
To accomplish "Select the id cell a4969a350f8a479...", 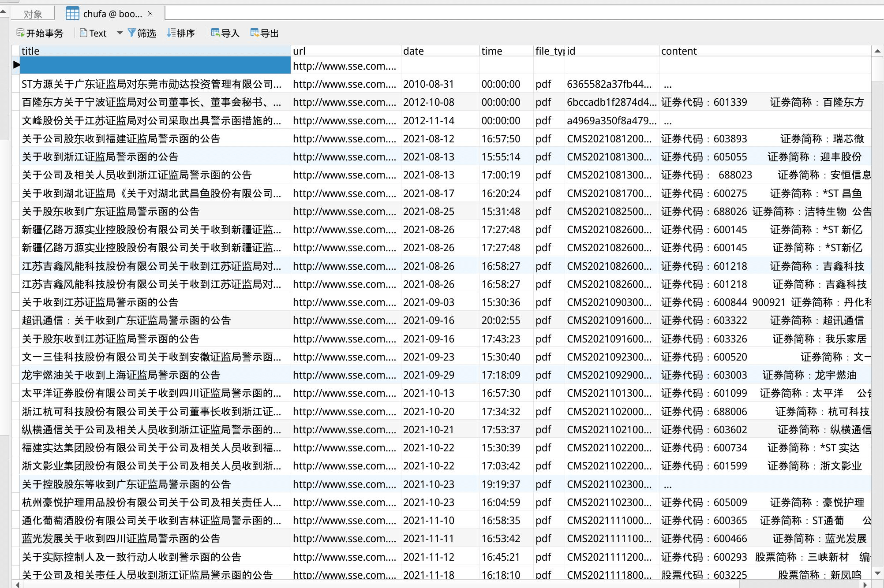I will coord(612,120).
